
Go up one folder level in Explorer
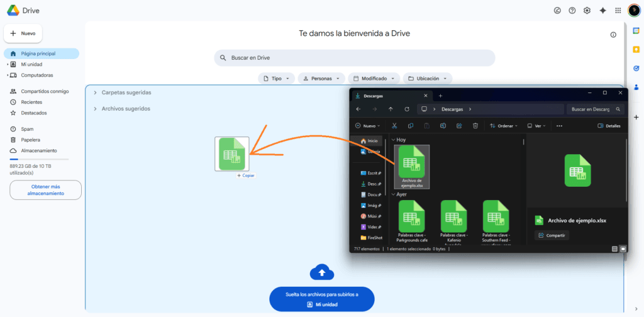coord(391,109)
